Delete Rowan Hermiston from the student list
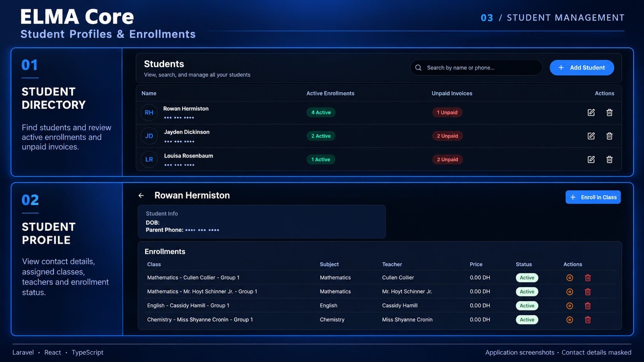This screenshot has width=644, height=362. 609,112
